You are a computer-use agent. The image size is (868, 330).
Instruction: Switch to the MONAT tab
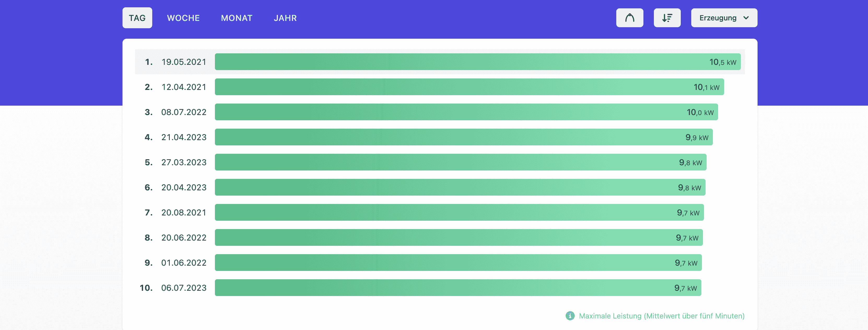[x=237, y=18]
